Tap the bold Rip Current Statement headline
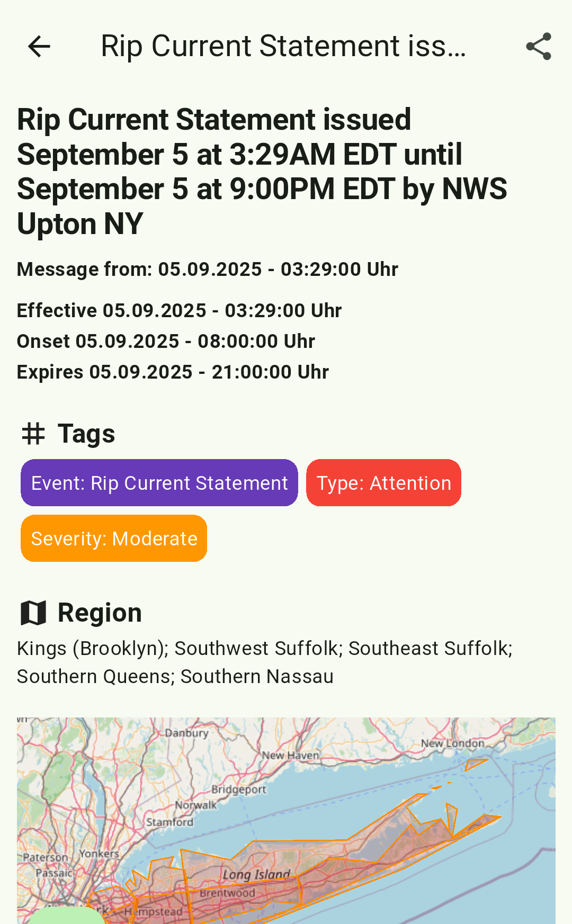The height and width of the screenshot is (924, 572). (x=262, y=171)
